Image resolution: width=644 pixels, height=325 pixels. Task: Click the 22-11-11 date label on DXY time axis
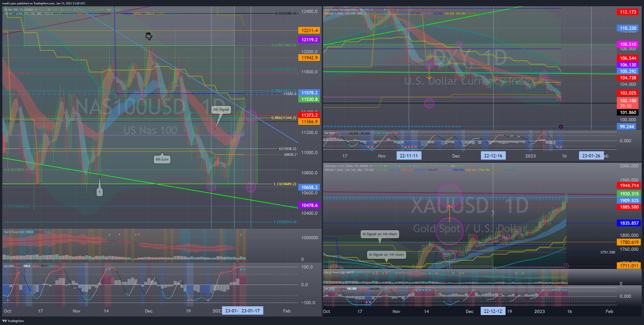coord(409,156)
